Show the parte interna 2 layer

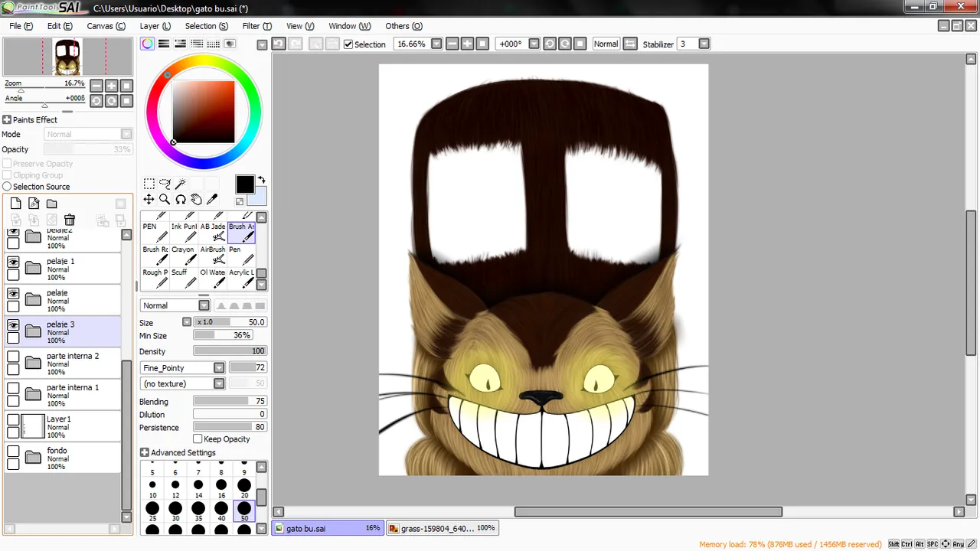click(x=13, y=357)
